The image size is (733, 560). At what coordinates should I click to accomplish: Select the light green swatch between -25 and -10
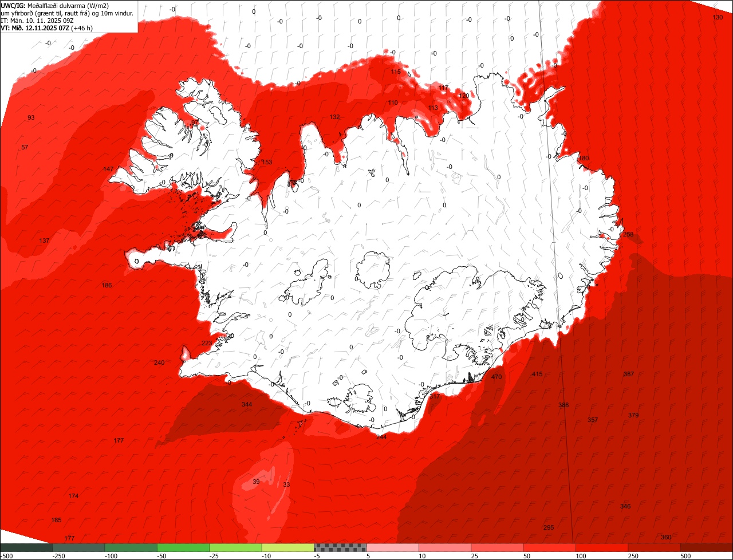(236, 547)
